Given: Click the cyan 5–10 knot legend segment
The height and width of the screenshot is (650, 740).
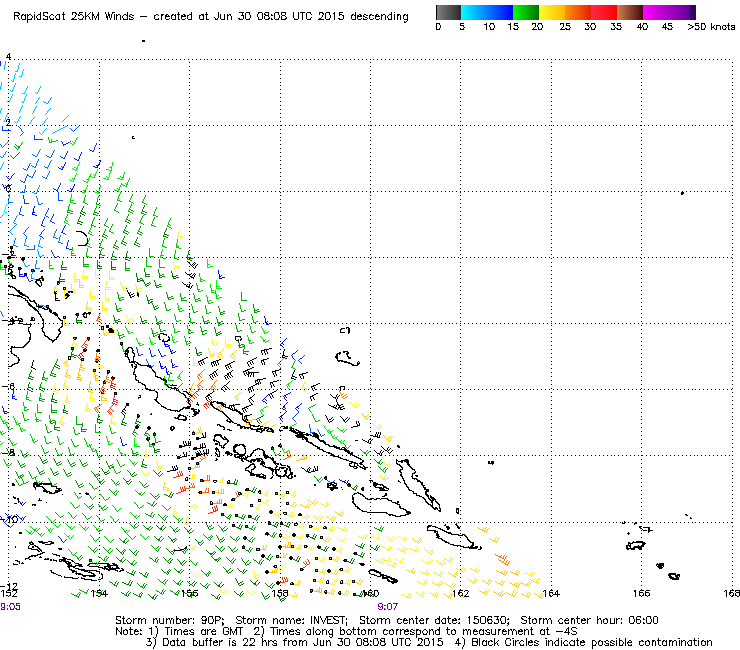Looking at the screenshot, I should [475, 12].
